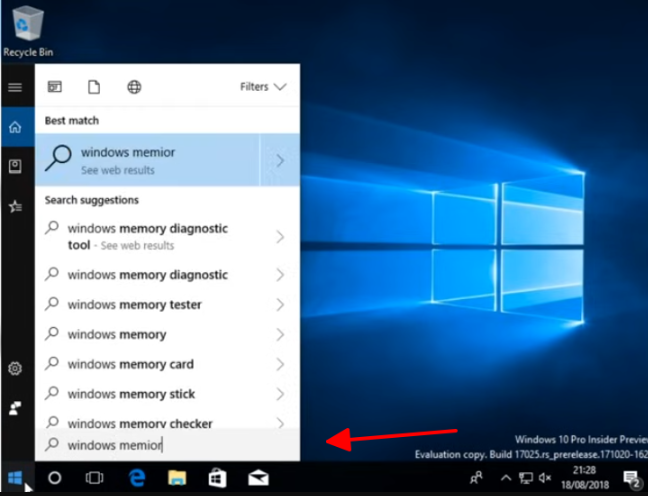The image size is (648, 496).
Task: Open the Action Center notifications icon
Action: 633,479
